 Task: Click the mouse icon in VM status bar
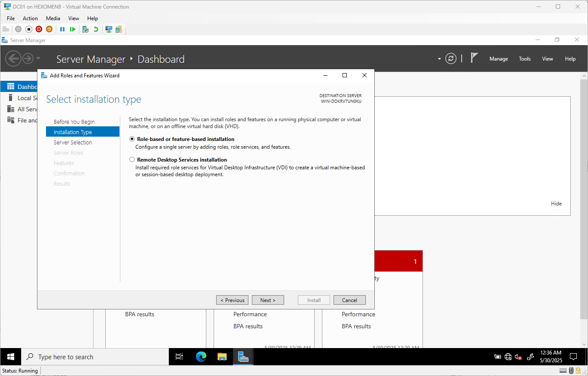click(x=571, y=370)
